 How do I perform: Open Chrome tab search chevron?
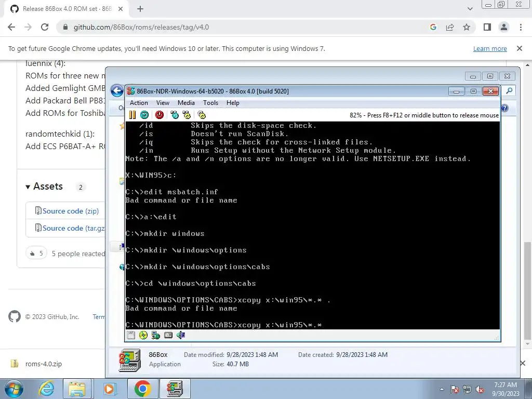[470, 9]
